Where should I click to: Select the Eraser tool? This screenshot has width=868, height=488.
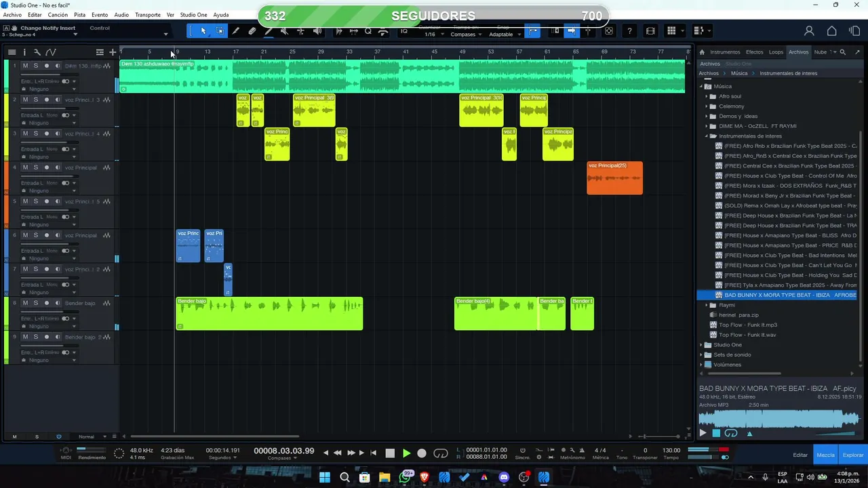(252, 30)
